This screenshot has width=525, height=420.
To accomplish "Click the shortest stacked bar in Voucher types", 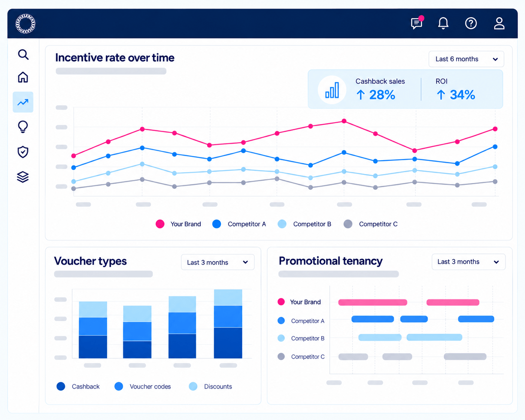I will [137, 332].
